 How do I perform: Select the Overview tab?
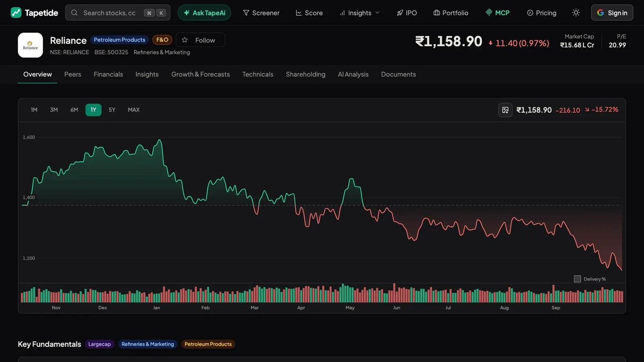coord(37,74)
